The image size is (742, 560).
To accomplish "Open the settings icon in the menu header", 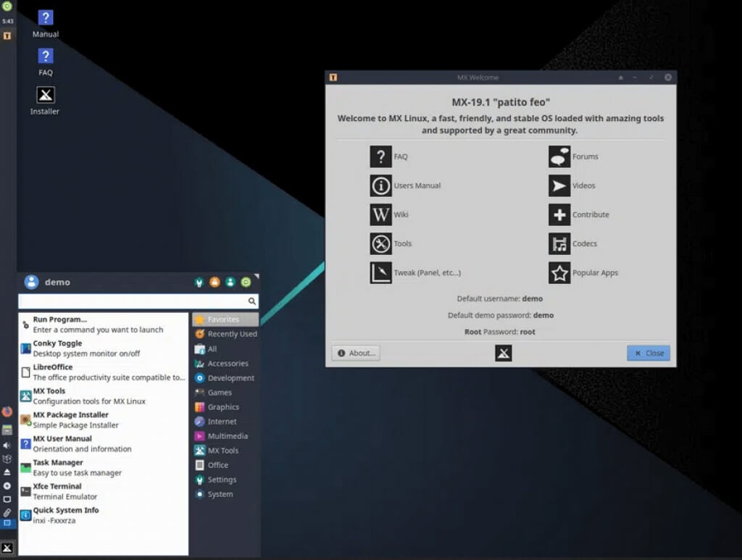I will click(x=199, y=283).
